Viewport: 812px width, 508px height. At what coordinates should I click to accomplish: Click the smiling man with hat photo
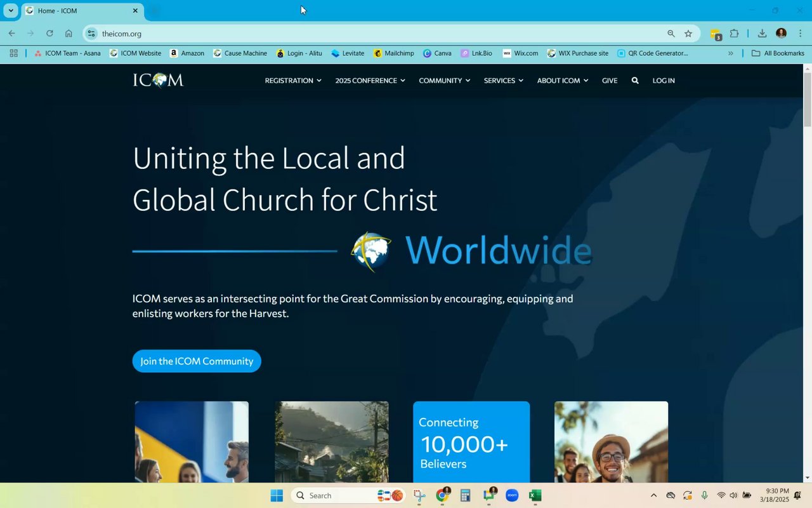pyautogui.click(x=611, y=442)
